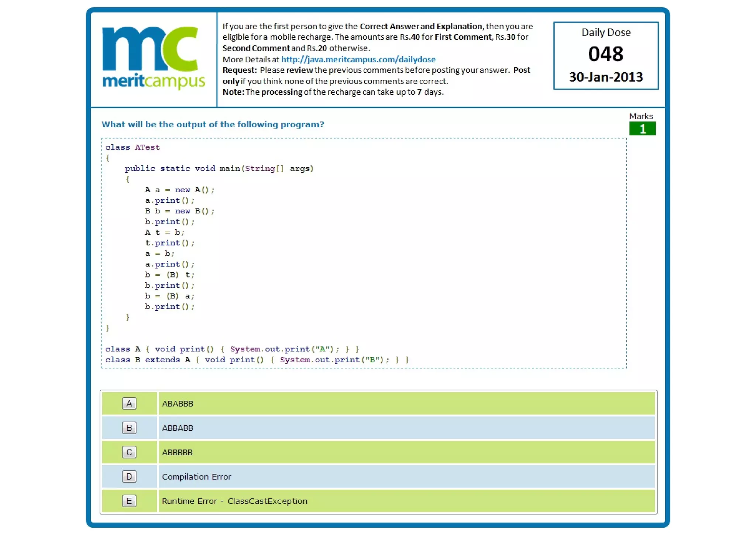The image size is (756, 535).
Task: Choose the letter D option button
Action: click(129, 476)
